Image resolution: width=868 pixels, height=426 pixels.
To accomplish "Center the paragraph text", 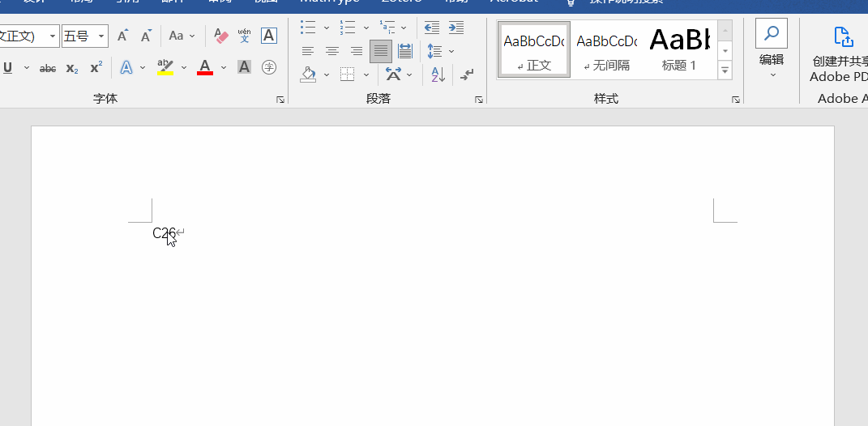I will click(x=332, y=52).
